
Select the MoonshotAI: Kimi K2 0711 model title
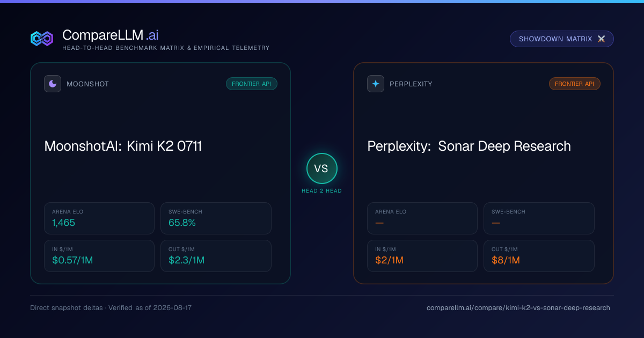[x=123, y=146]
